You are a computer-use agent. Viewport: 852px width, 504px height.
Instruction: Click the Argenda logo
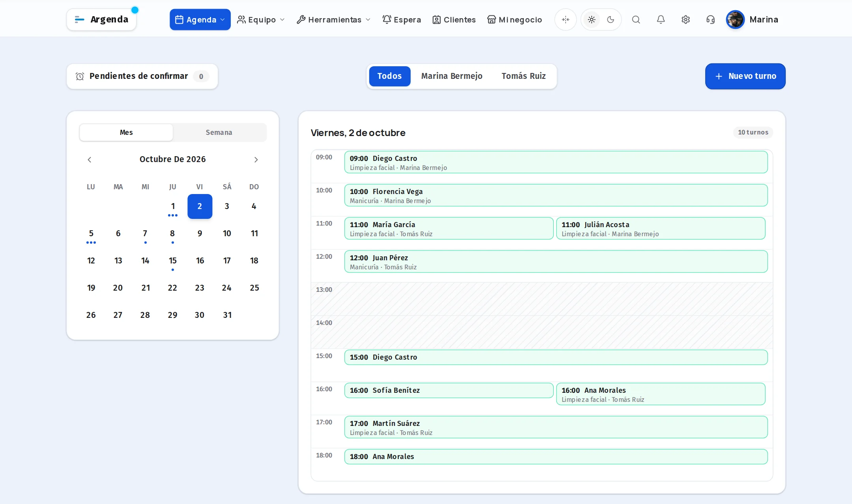point(101,19)
